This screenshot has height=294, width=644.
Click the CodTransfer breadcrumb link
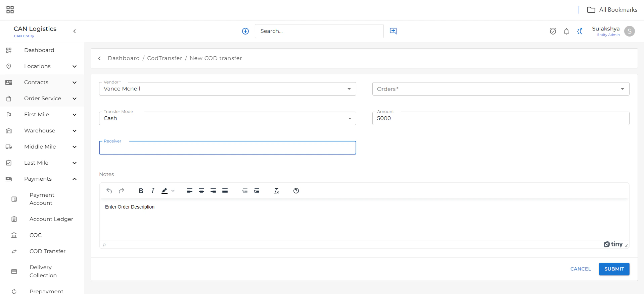[165, 58]
